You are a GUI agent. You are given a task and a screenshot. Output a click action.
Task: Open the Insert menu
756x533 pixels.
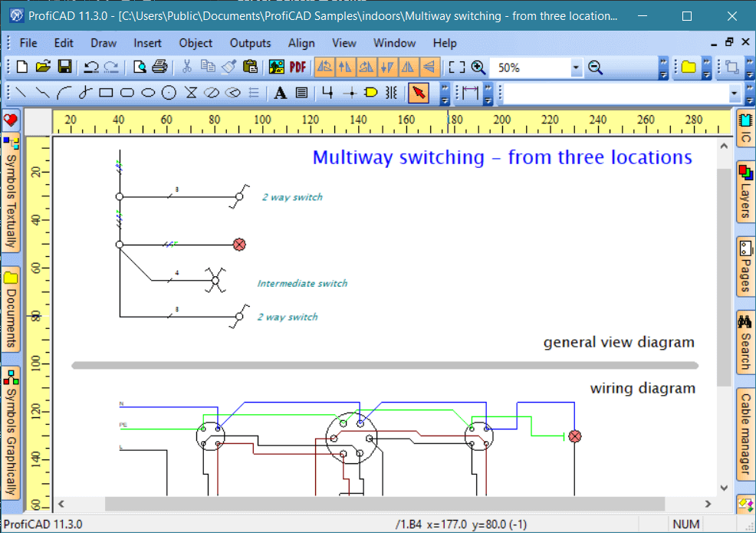pyautogui.click(x=147, y=43)
